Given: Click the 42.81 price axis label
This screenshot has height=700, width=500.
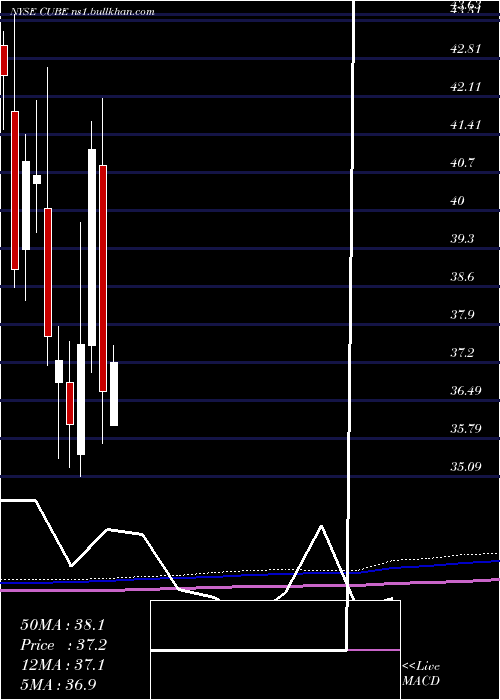Looking at the screenshot, I should 466,48.
